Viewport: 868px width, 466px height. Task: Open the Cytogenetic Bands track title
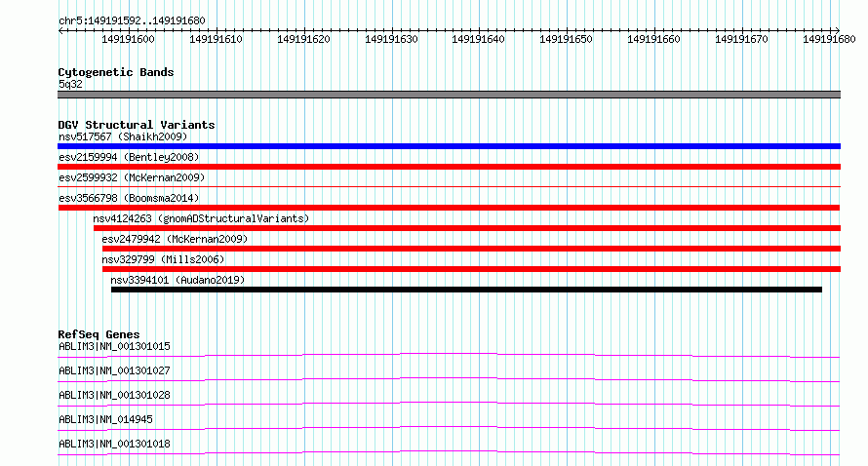pos(116,72)
